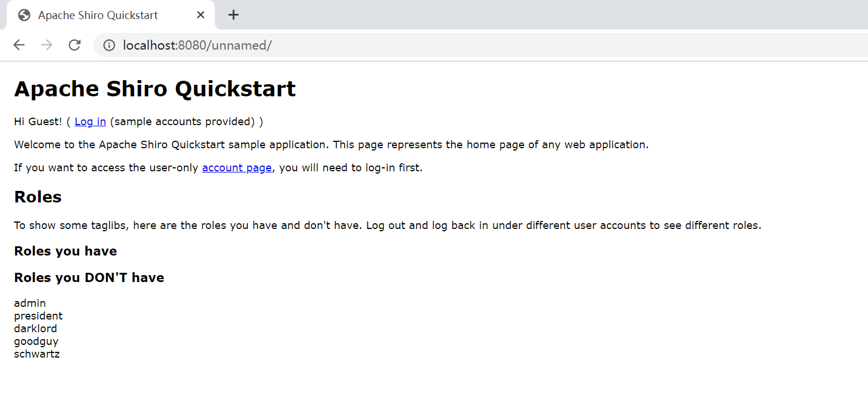Reload the page with the refresh icon
The image size is (868, 402).
[x=74, y=45]
